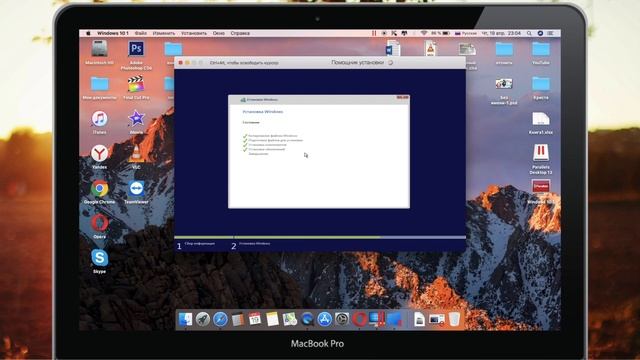Open iTunes desktop icon
The height and width of the screenshot is (360, 640).
pyautogui.click(x=99, y=119)
